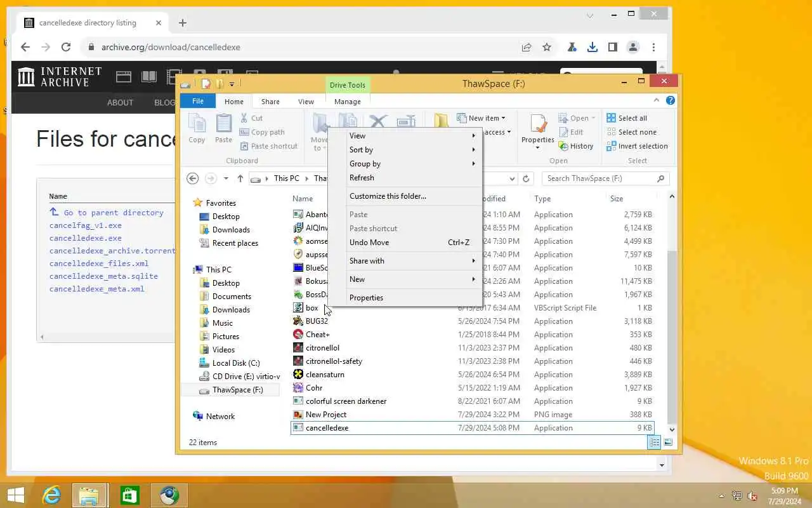
Task: Open Chrome side panel icon
Action: (x=612, y=47)
